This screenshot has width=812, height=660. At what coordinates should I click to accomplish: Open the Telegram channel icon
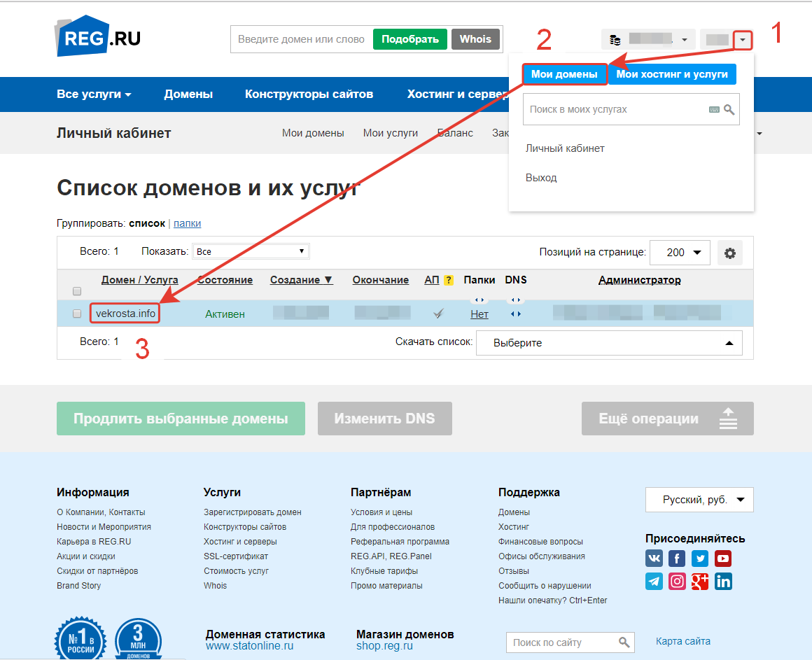tap(654, 582)
